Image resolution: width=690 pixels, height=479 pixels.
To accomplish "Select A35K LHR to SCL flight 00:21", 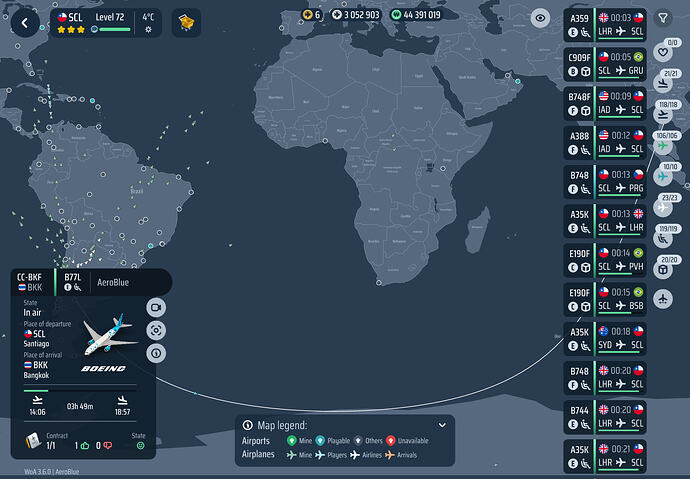I will (605, 456).
